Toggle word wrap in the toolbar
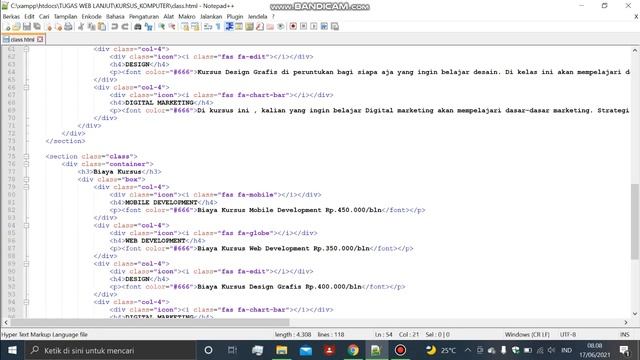Image resolution: width=640 pixels, height=360 pixels. pyautogui.click(x=208, y=27)
